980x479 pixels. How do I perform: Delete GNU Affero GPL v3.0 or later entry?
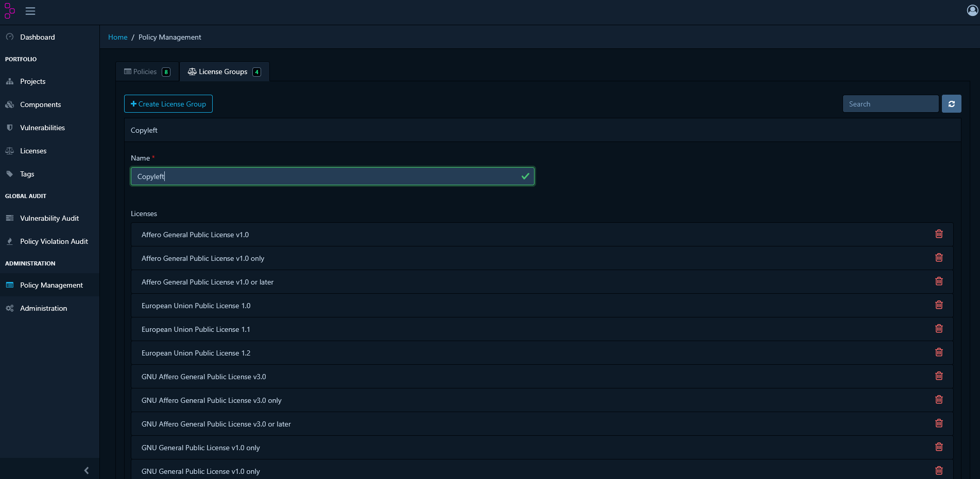click(x=939, y=423)
